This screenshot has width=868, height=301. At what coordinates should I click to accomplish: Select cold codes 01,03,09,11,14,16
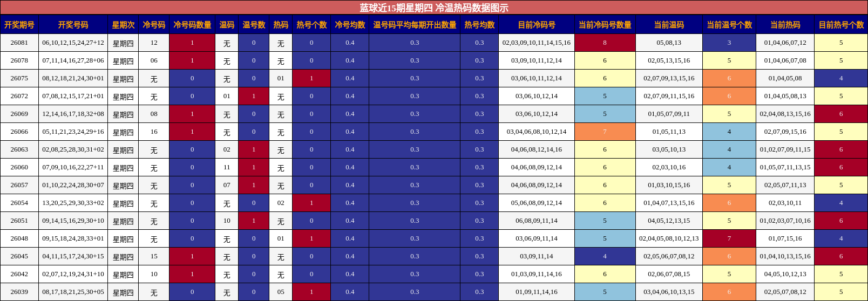tap(537, 274)
